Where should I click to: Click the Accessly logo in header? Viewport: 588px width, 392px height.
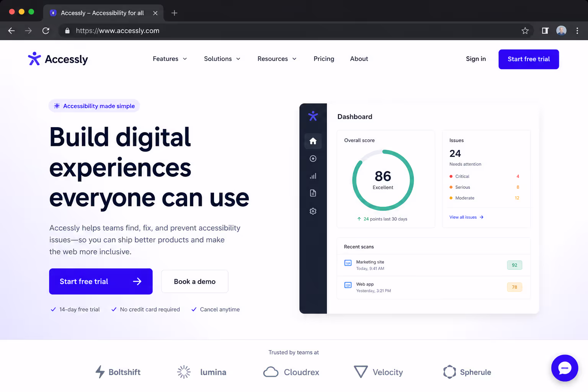pyautogui.click(x=58, y=59)
